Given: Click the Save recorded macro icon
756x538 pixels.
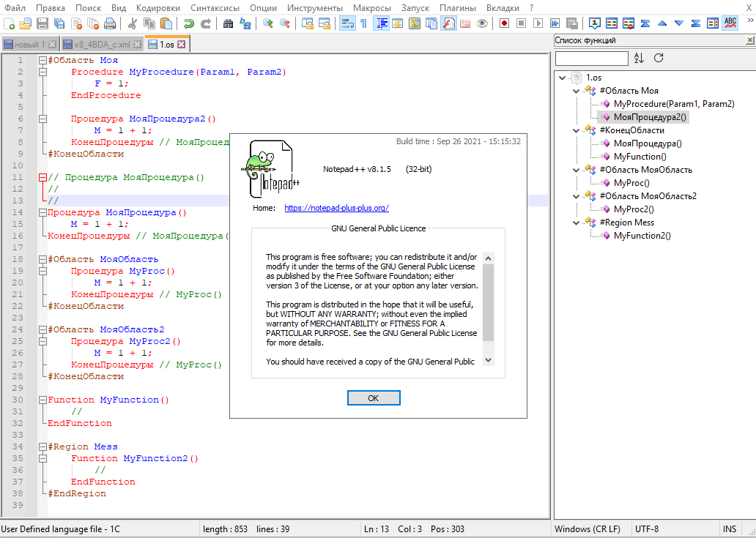Looking at the screenshot, I should pyautogui.click(x=572, y=23).
